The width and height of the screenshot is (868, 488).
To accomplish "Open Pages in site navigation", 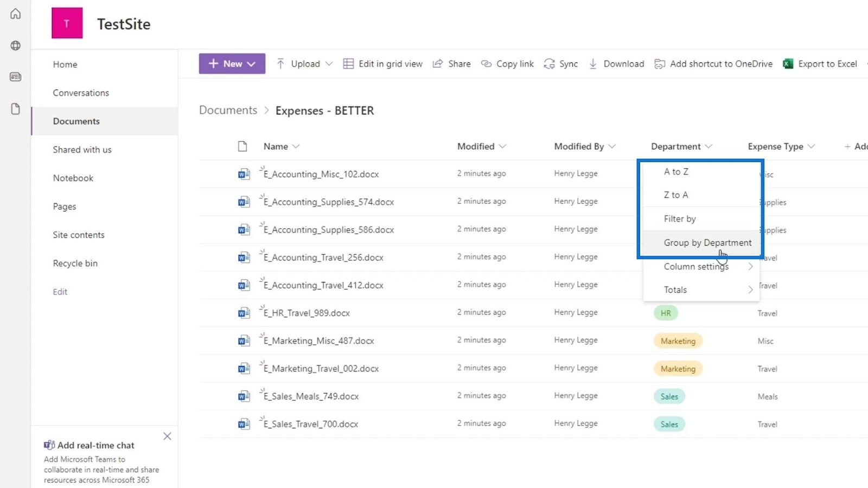I will (x=65, y=207).
